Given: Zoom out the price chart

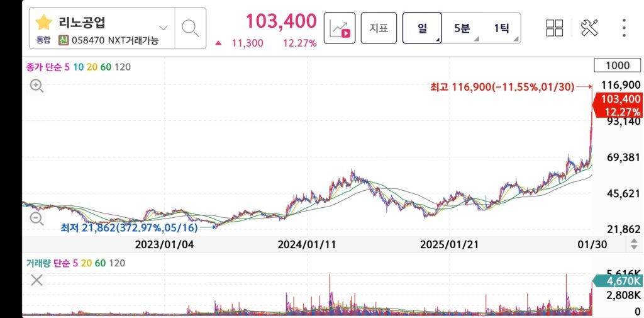Looking at the screenshot, I should (36, 219).
